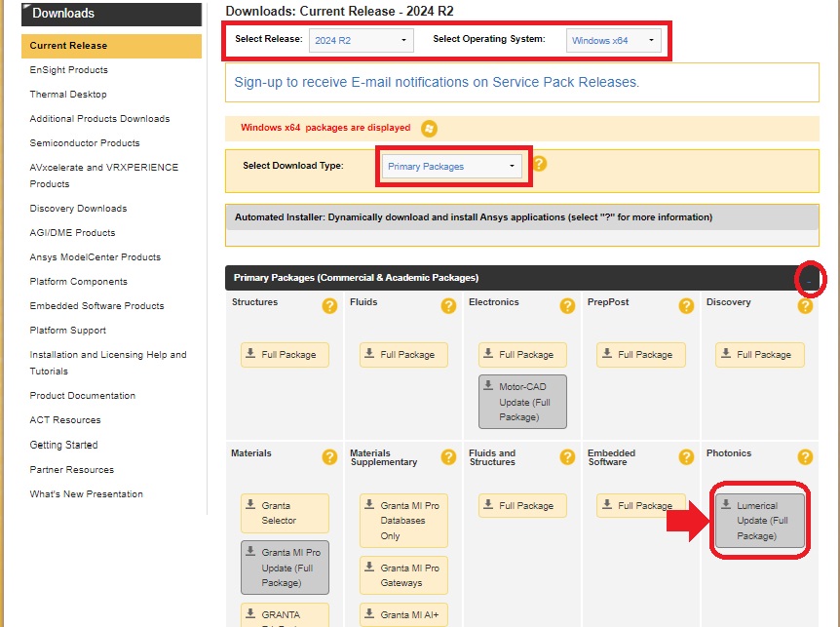Open Embedded Software Products in sidebar
The image size is (840, 627).
97,306
